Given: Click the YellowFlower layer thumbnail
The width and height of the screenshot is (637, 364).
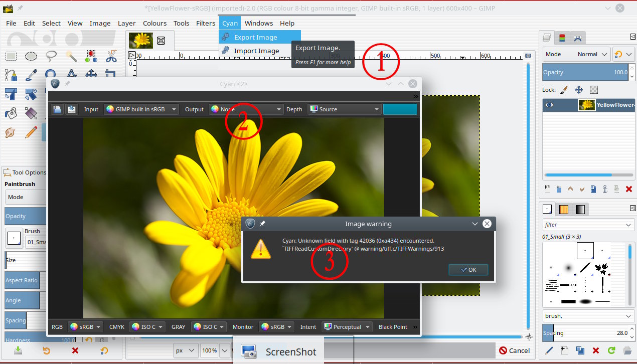Looking at the screenshot, I should [586, 105].
